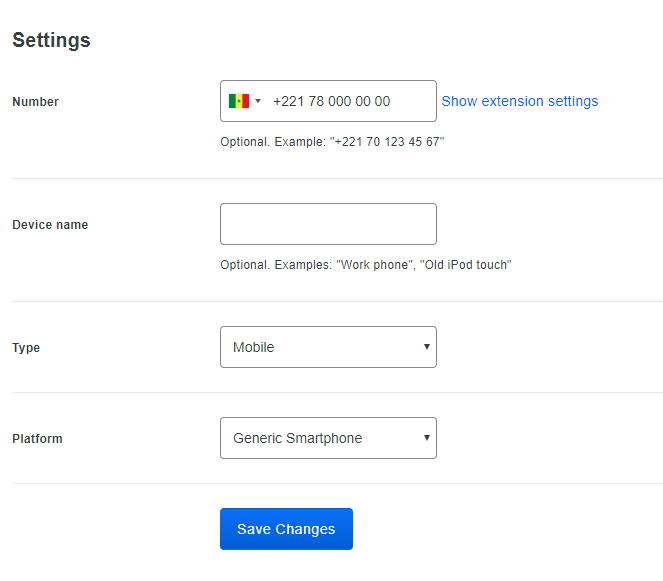Click the arrow on Type dropdown

tap(427, 347)
